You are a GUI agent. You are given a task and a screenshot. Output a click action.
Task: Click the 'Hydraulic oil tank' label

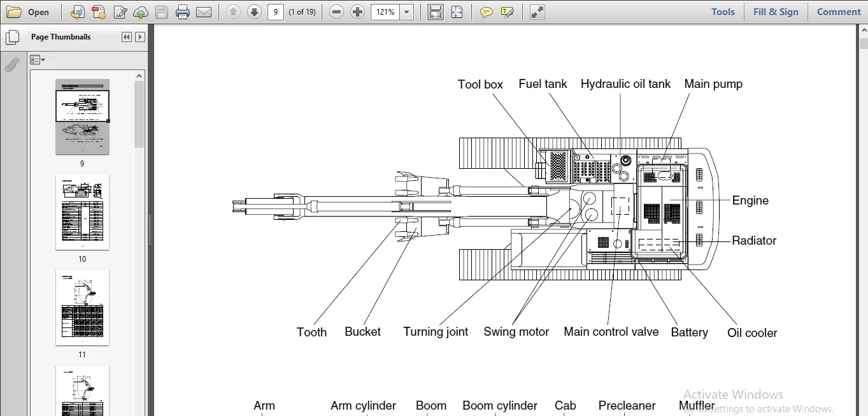625,83
